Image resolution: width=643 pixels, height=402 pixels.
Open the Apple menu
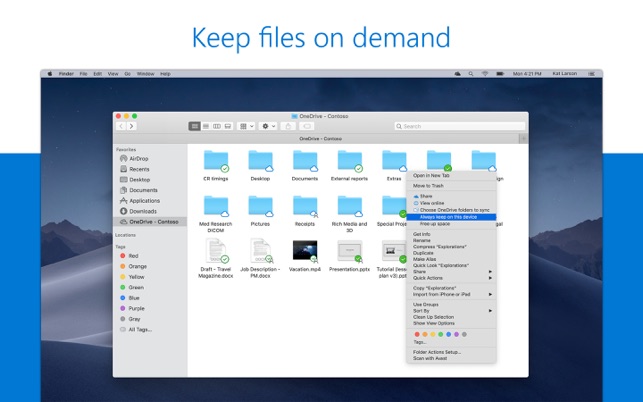coord(50,74)
